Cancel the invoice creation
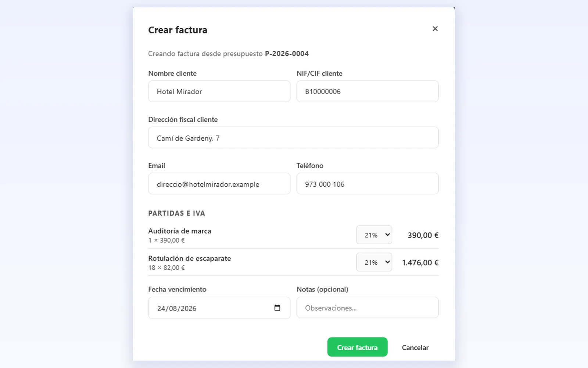 415,347
